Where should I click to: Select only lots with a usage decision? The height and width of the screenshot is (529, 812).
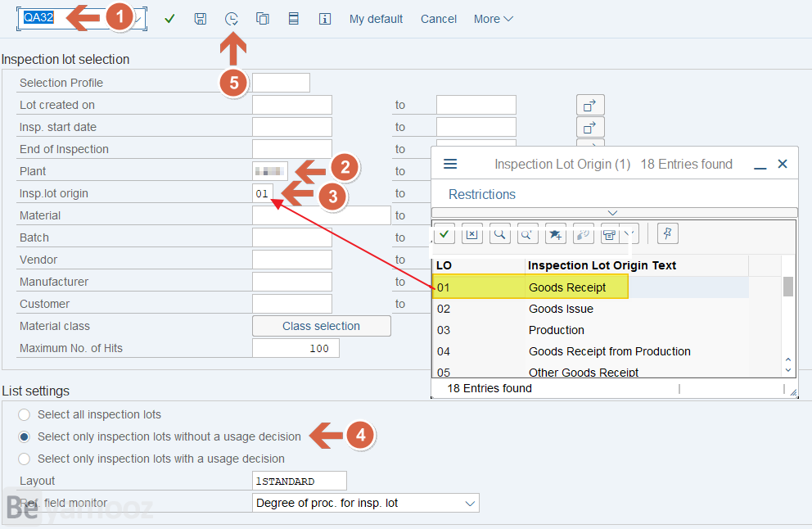[25, 459]
